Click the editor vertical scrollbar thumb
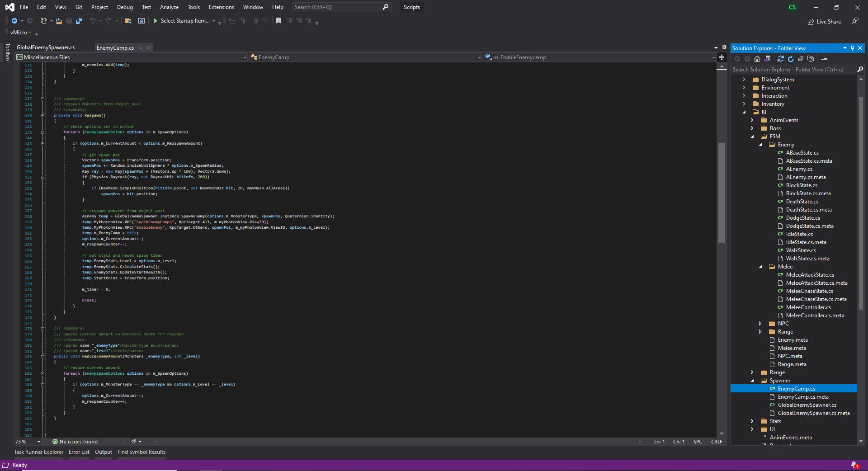Image resolution: width=868 pixels, height=471 pixels. coord(722,193)
